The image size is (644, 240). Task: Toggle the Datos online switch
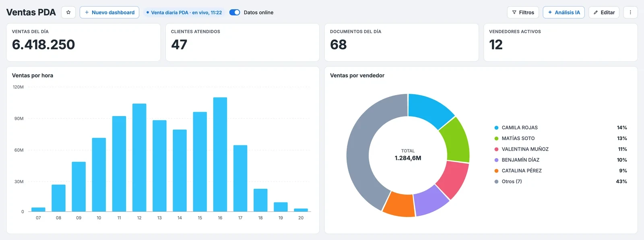coord(235,12)
